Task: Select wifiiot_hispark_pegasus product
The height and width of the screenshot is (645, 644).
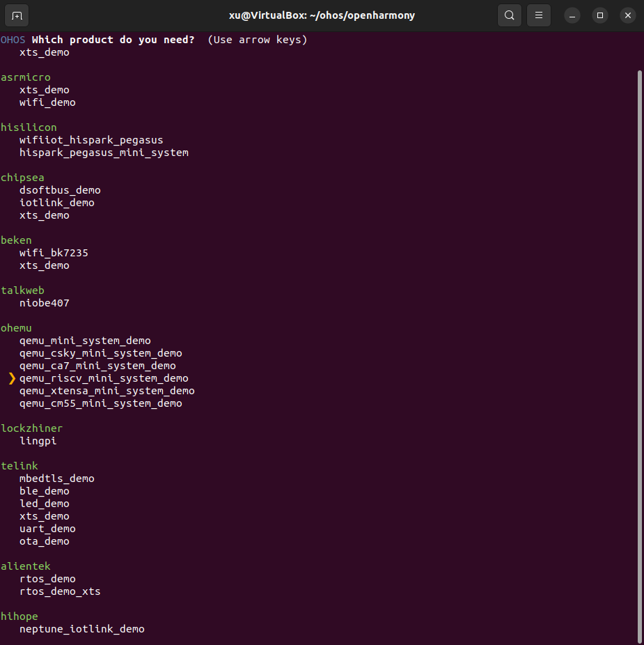Action: click(x=91, y=140)
